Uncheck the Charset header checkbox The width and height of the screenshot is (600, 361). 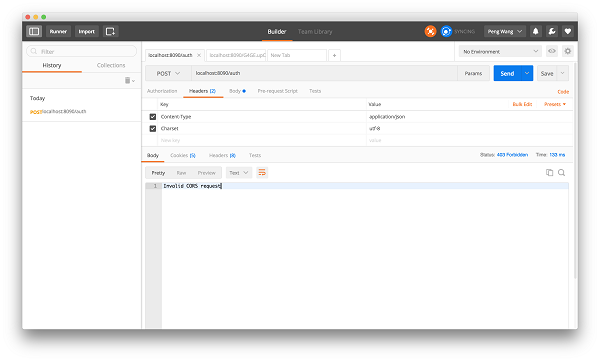[153, 129]
